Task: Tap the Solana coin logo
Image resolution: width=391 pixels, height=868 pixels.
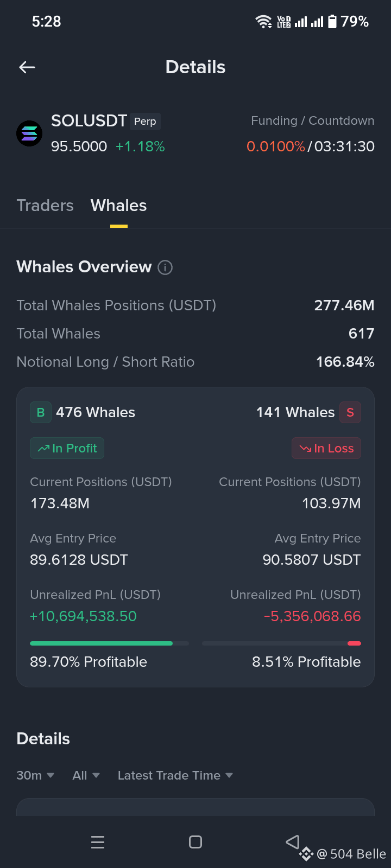Action: click(x=29, y=133)
